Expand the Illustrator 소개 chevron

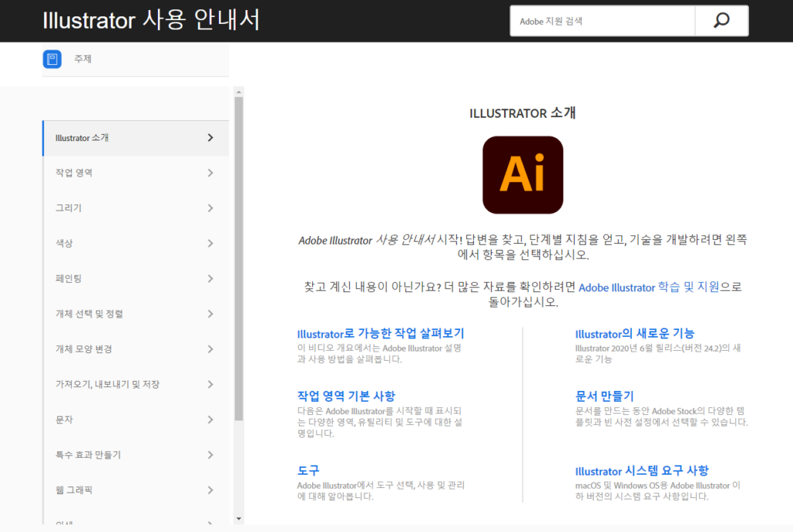210,138
